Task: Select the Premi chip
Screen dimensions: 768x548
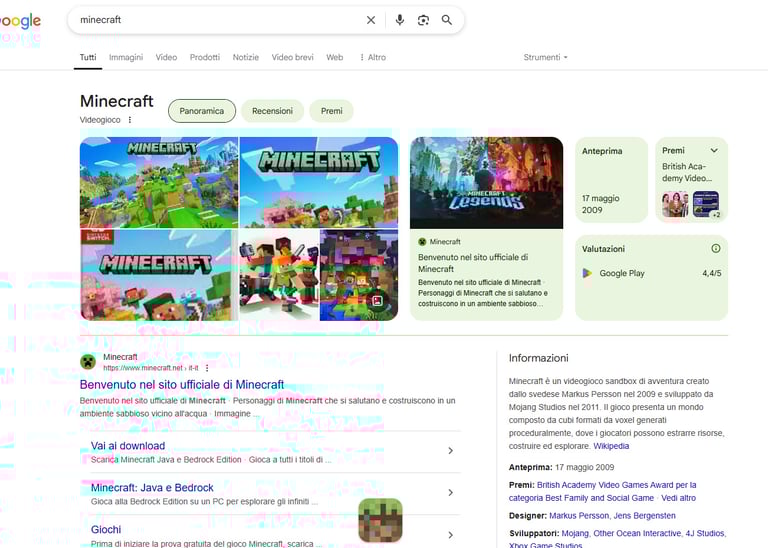Action: click(x=332, y=111)
